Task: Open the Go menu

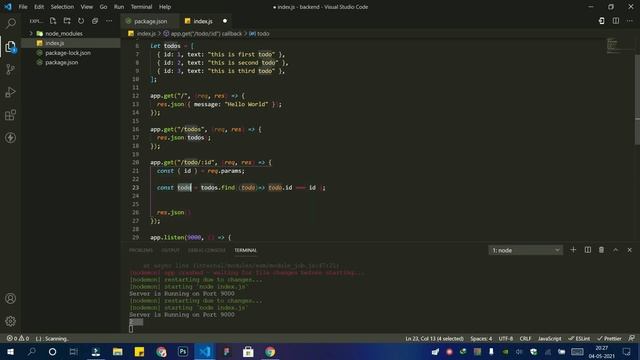Action: click(103, 7)
